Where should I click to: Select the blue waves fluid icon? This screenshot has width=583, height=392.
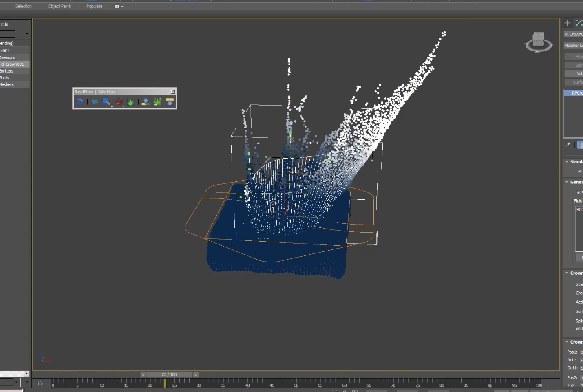[x=95, y=101]
